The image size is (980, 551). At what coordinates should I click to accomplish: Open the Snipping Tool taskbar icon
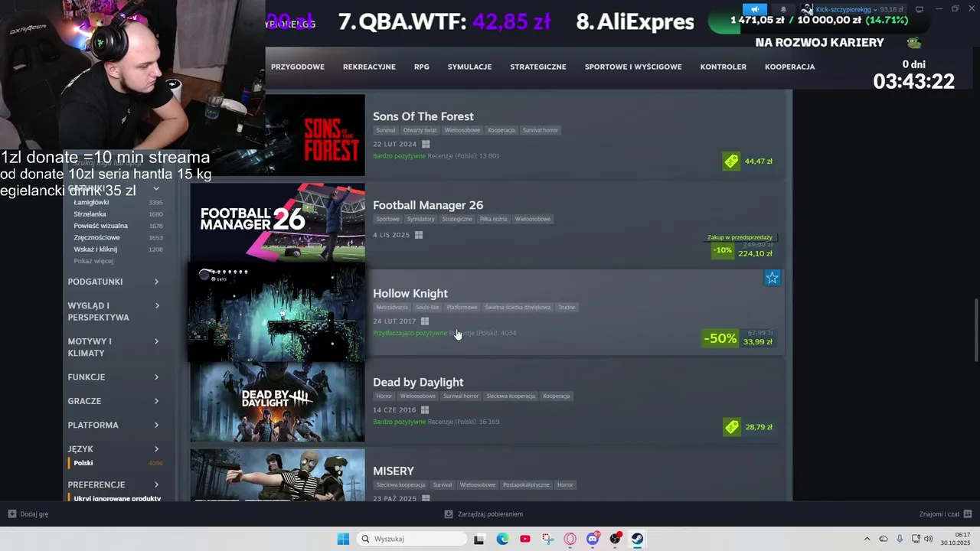[547, 539]
